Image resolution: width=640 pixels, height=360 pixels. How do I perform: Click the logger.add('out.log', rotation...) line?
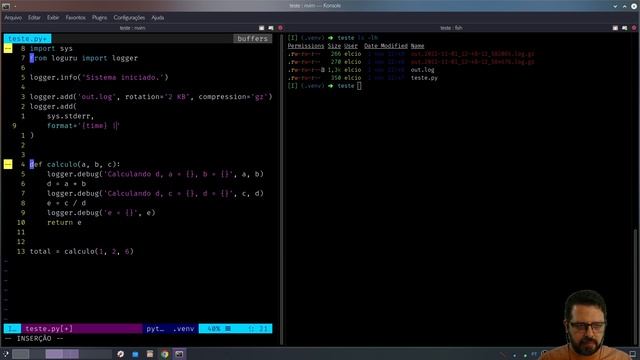point(151,97)
